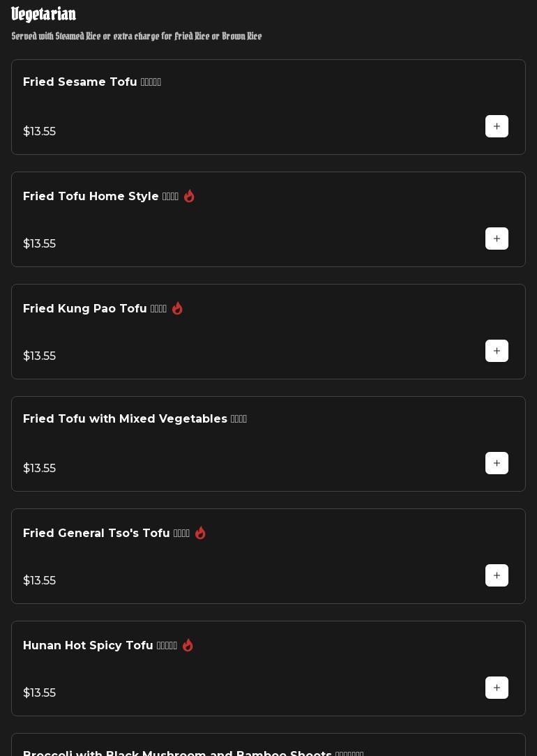The height and width of the screenshot is (756, 537).
Task: Add Fried Tofu Home Style with plus icon
Action: tap(497, 239)
